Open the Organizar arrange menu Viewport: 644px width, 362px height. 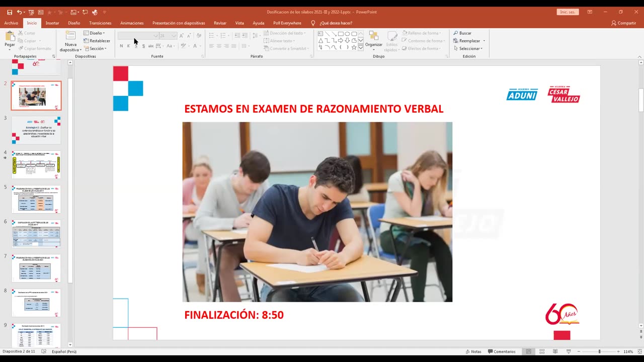(x=374, y=39)
